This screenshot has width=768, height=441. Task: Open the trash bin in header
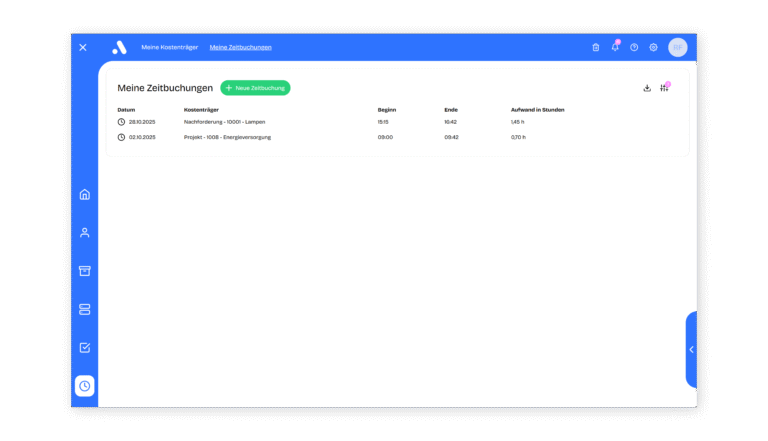596,47
